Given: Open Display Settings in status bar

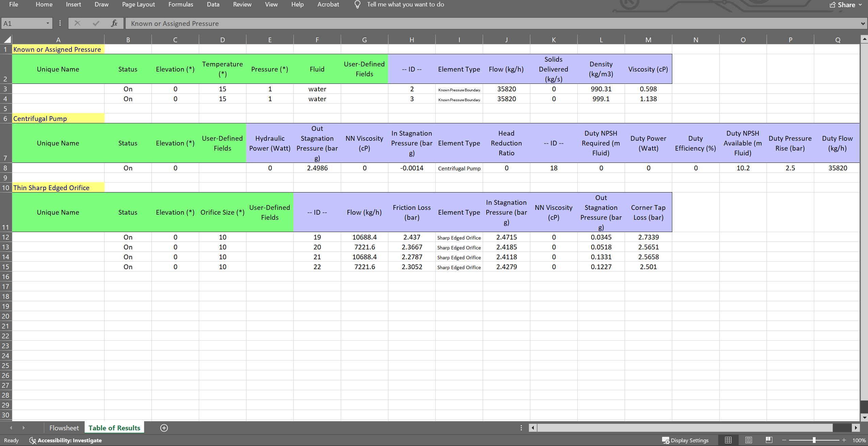Looking at the screenshot, I should pos(685,440).
